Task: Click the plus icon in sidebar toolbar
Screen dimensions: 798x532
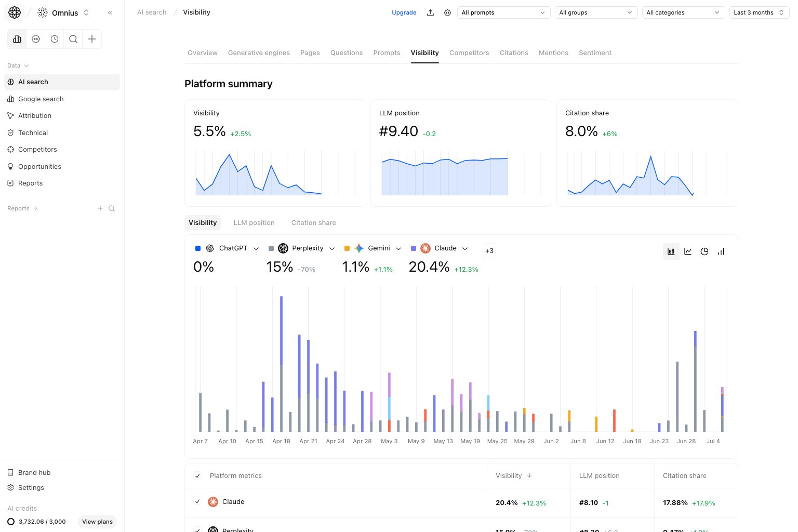Action: tap(92, 39)
